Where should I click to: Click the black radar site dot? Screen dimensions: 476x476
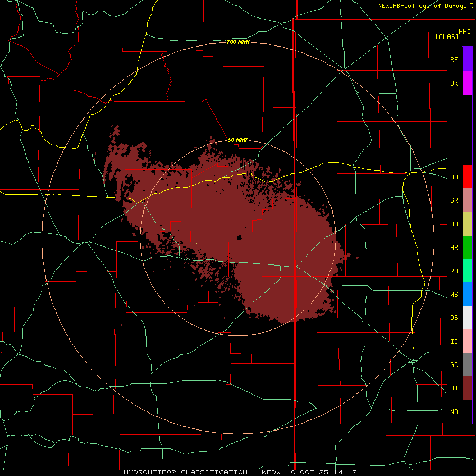(239, 237)
